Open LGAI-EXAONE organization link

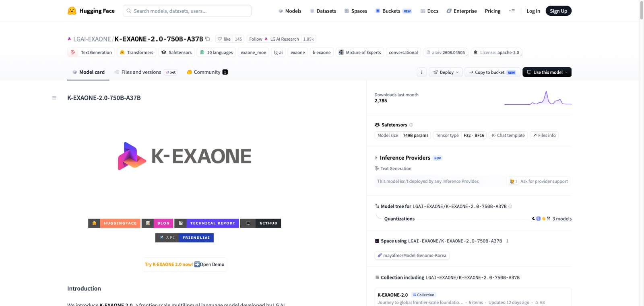[x=92, y=39]
